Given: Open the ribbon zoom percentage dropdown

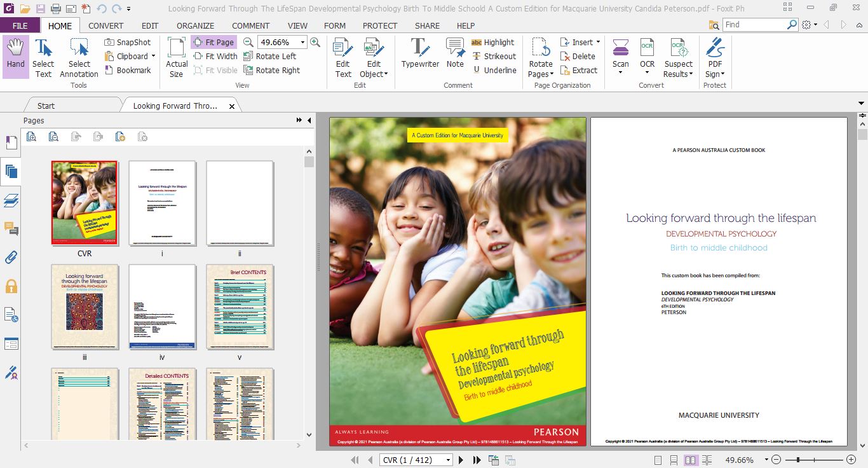Looking at the screenshot, I should [x=302, y=42].
